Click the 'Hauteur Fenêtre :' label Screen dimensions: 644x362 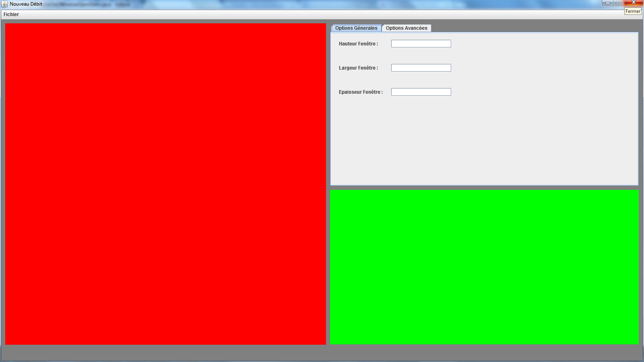[358, 44]
